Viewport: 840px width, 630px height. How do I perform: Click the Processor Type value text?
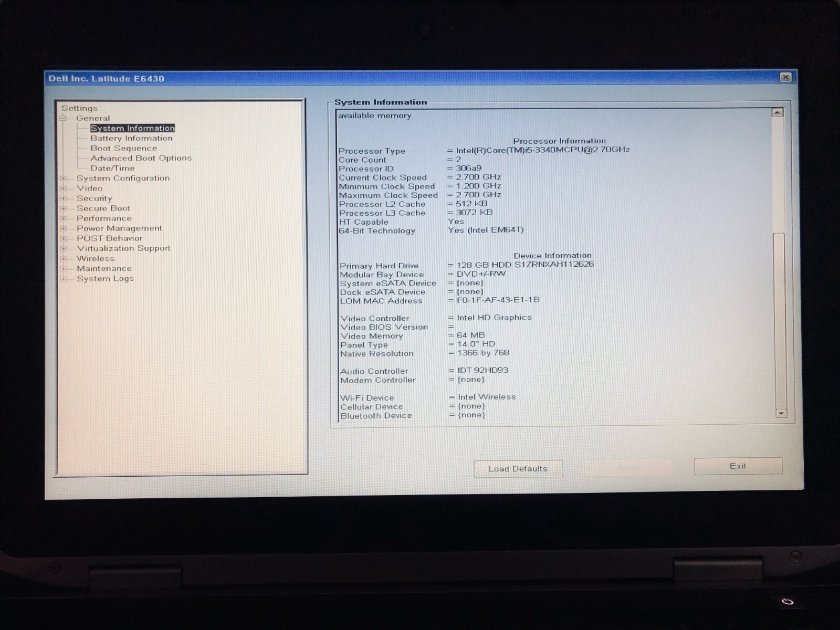tap(543, 150)
